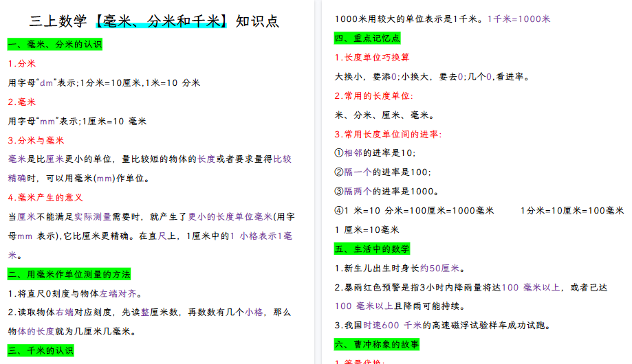Click green heading 四、重点记忆点
The image size is (632, 364).
click(367, 38)
